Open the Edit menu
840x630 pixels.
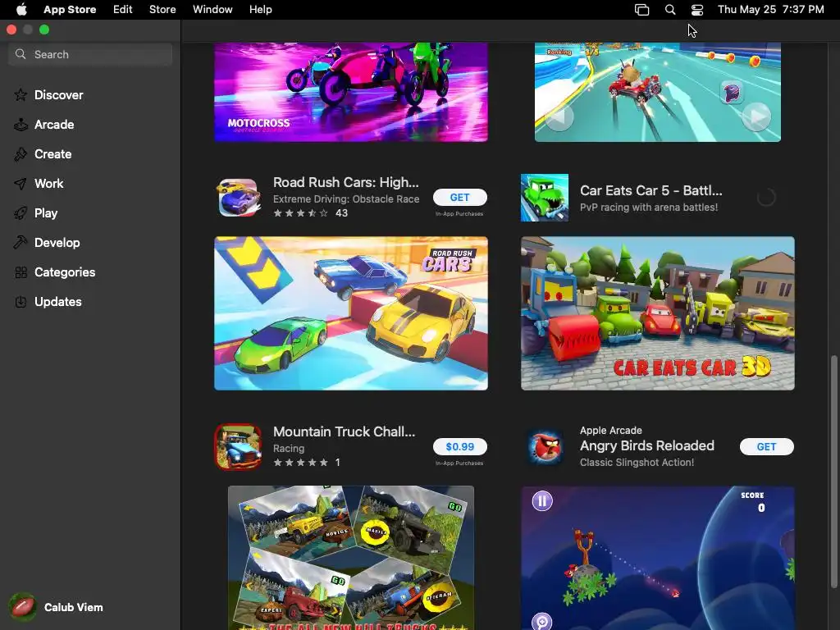coord(123,10)
